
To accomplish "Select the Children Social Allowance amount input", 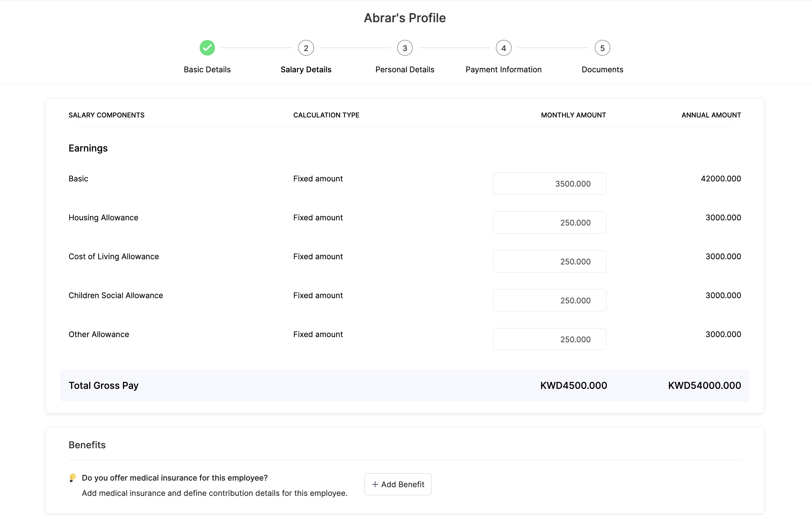I will coord(549,300).
